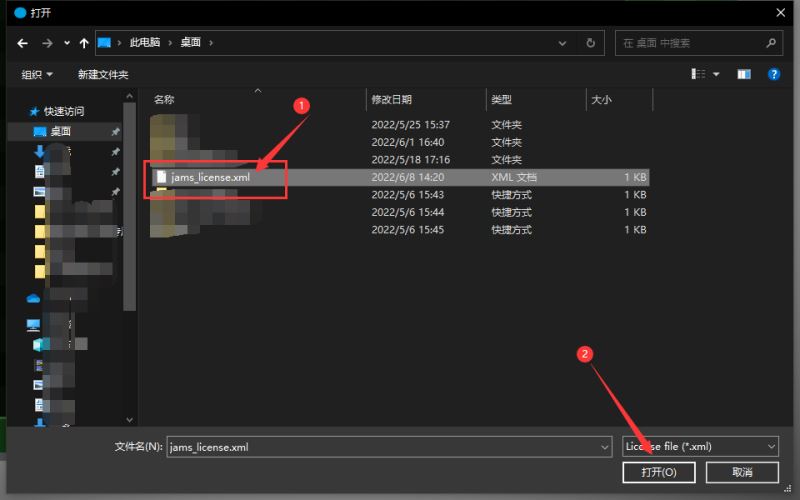The height and width of the screenshot is (500, 800).
Task: Click the jams_license.xml file icon
Action: coord(162,177)
